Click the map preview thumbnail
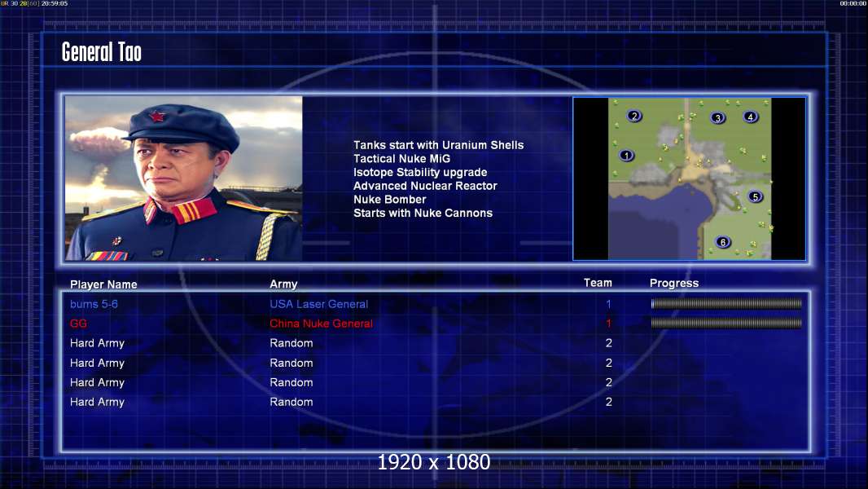The height and width of the screenshot is (489, 868). tap(689, 178)
